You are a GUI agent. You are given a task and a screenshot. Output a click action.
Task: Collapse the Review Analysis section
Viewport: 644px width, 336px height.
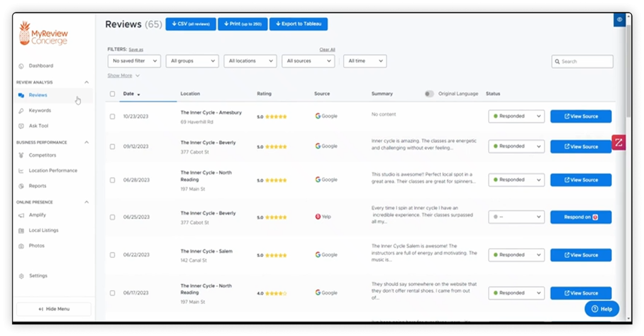click(x=87, y=82)
